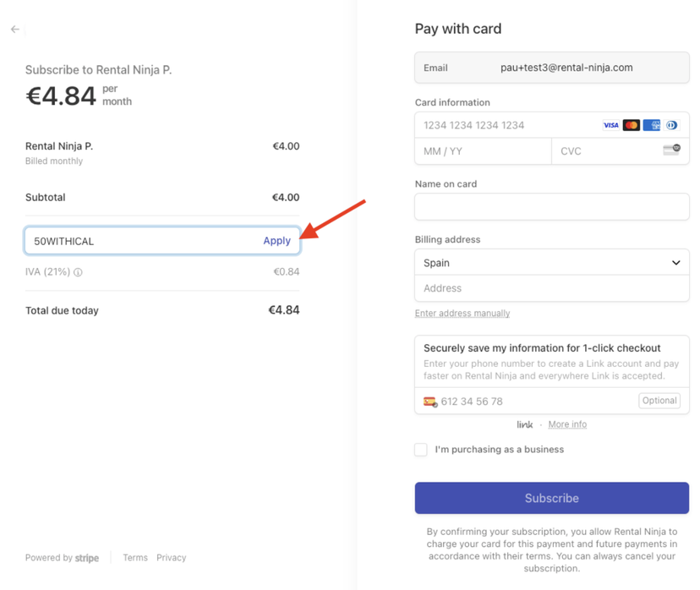Open the More info link

click(x=567, y=424)
